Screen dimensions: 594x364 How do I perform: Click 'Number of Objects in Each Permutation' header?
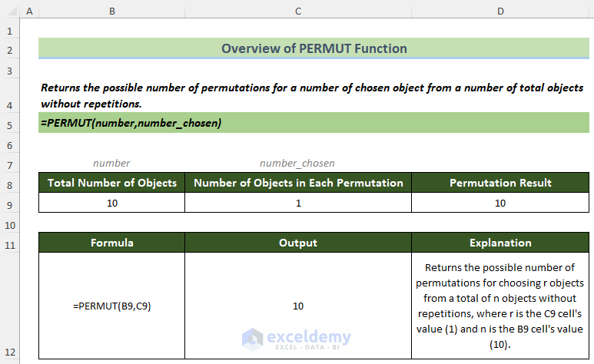298,183
